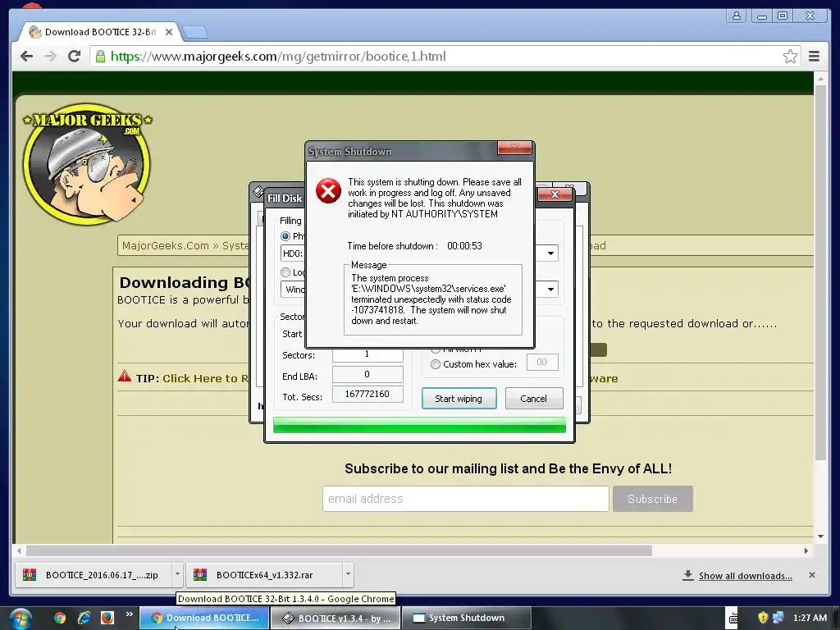
Task: Open Chrome's hamburger menu
Action: 814,57
